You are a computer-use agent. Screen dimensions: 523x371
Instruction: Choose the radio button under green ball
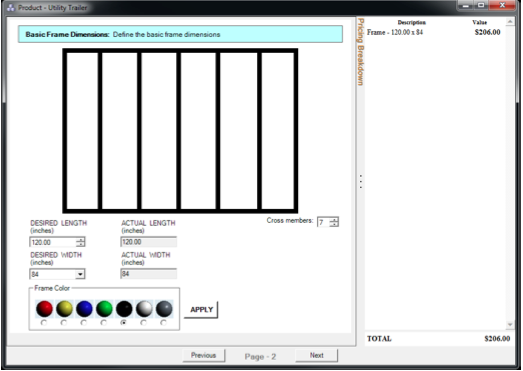coord(104,323)
